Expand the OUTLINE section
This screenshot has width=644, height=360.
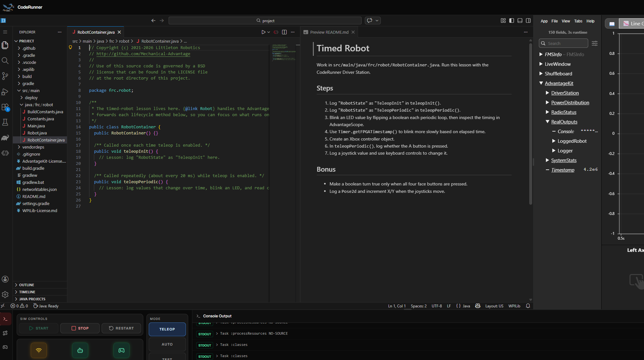pyautogui.click(x=27, y=285)
